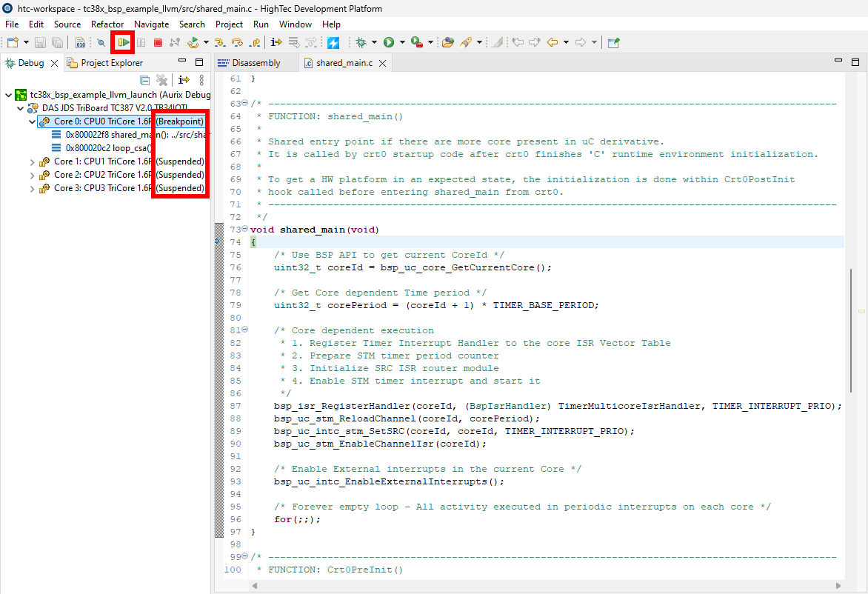Collapse All in the Debug view

(x=145, y=80)
